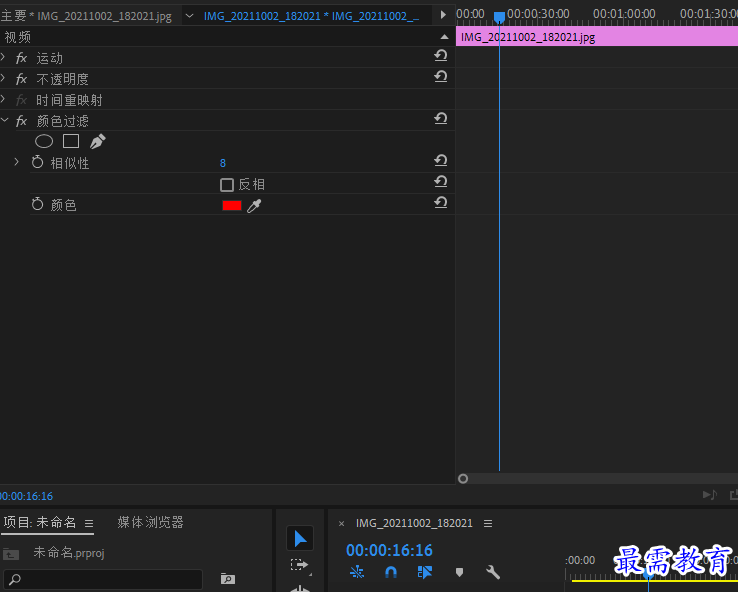Select the 运动 effect name
This screenshot has width=738, height=592.
[49, 58]
